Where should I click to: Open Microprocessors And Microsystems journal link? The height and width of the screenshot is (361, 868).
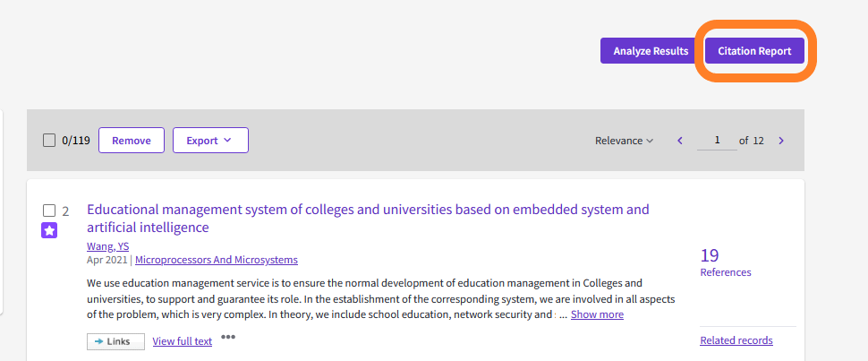tap(217, 260)
